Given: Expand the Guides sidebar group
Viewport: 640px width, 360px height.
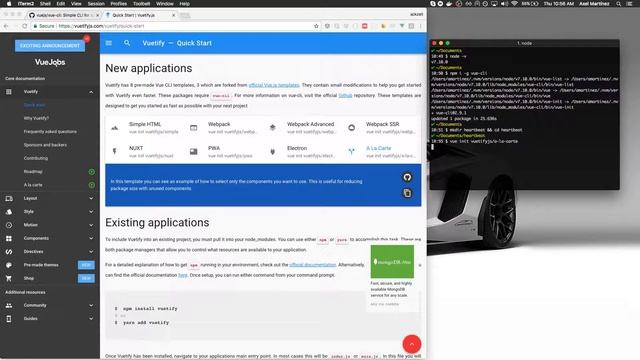Looking at the screenshot, I should 91,319.
